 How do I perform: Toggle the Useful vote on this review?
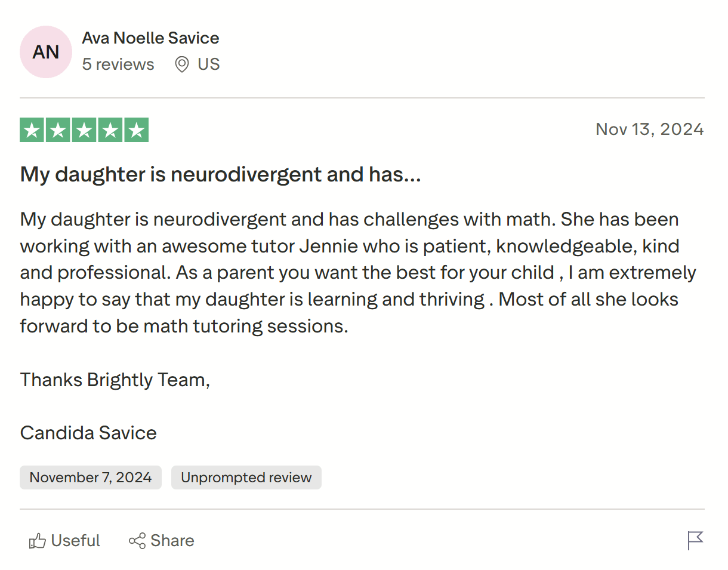click(x=64, y=540)
